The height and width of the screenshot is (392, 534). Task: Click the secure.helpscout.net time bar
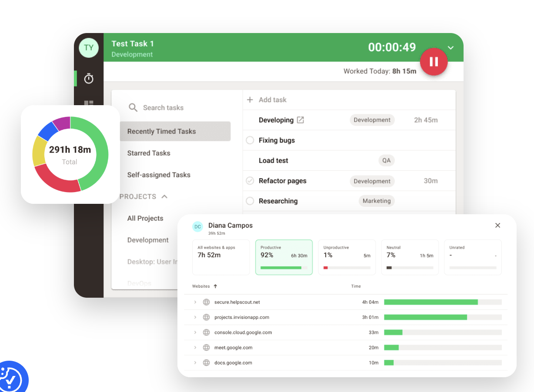point(443,302)
